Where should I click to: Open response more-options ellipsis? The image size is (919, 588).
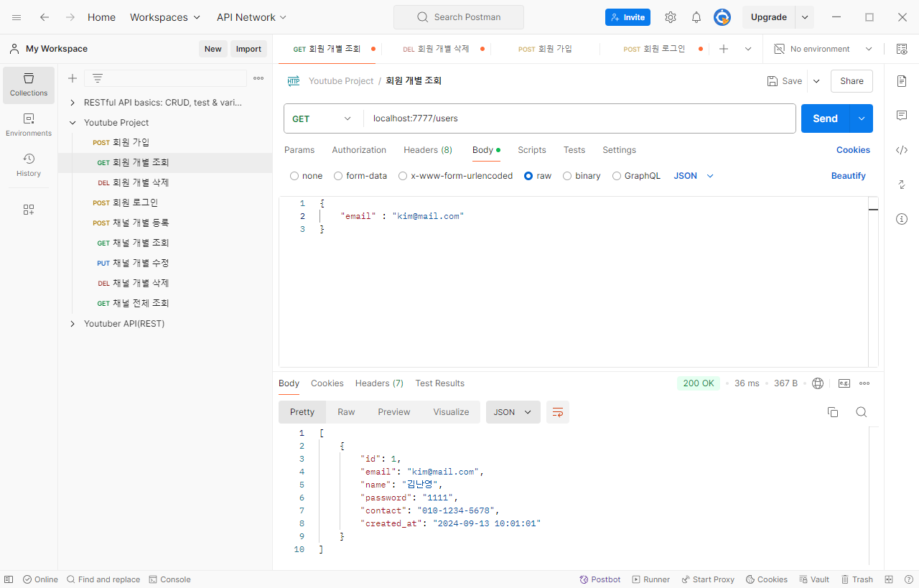pos(864,383)
